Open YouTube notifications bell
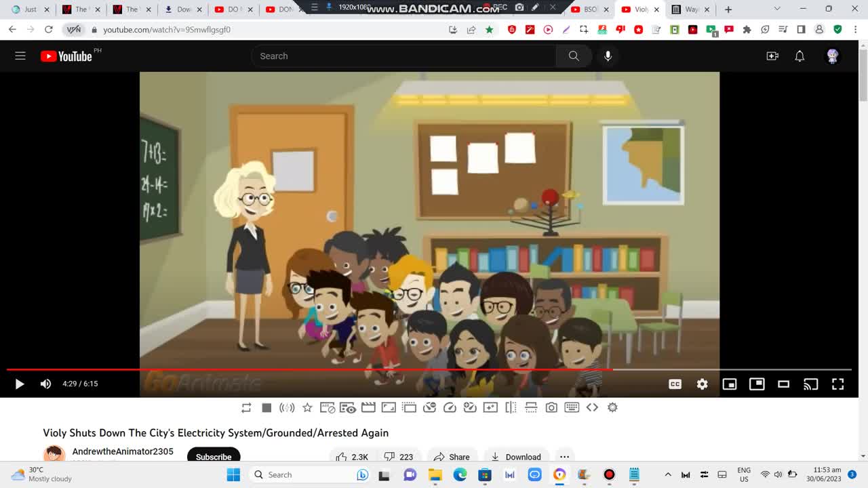This screenshot has height=488, width=868. 800,56
